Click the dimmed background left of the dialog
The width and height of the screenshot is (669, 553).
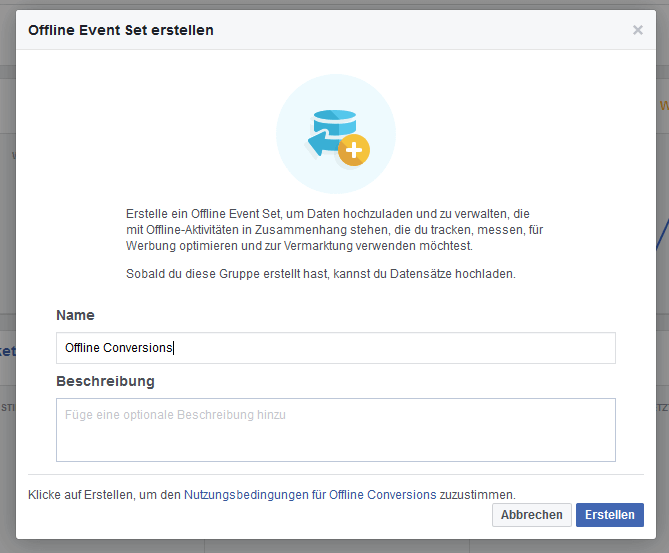(7, 250)
